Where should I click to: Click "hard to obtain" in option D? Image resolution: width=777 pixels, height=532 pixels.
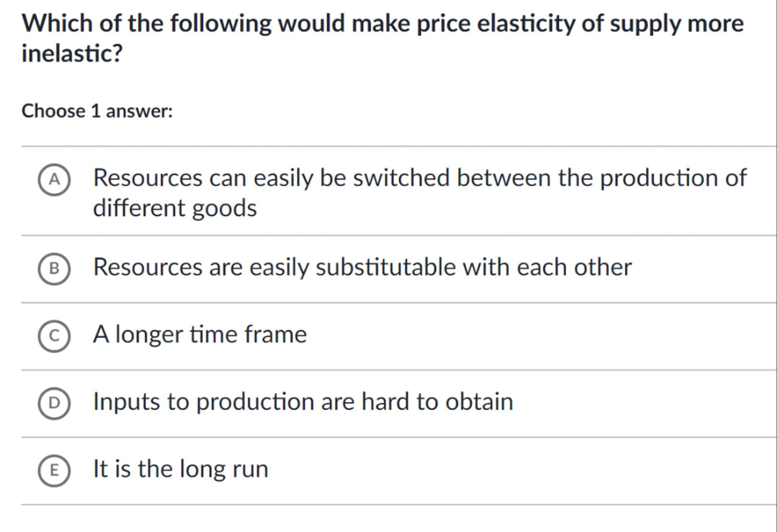coord(437,401)
